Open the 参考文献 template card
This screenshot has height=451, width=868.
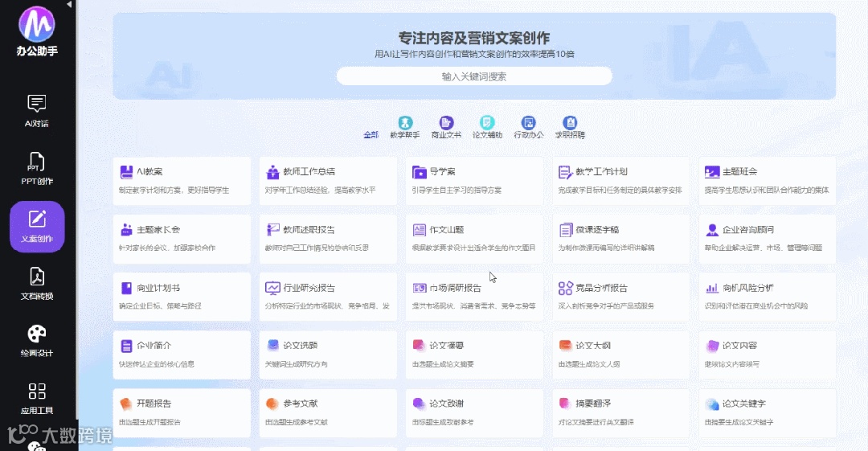click(x=328, y=412)
